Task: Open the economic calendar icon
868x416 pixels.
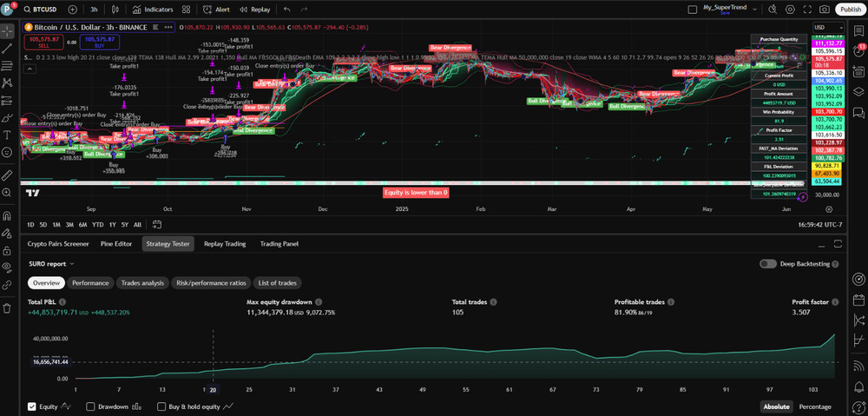Action: [x=858, y=300]
